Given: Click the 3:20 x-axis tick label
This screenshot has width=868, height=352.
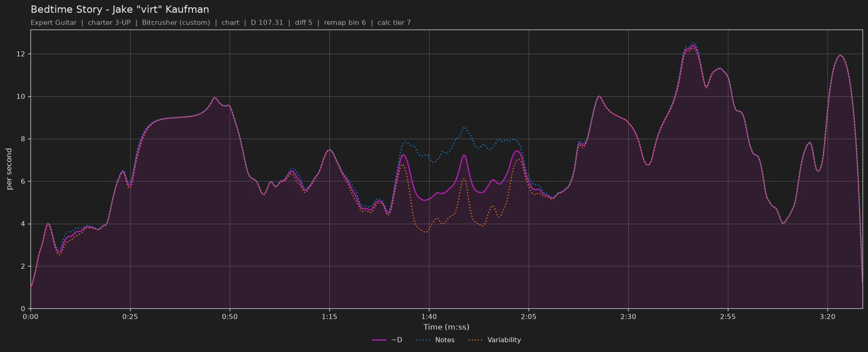Looking at the screenshot, I should 828,317.
